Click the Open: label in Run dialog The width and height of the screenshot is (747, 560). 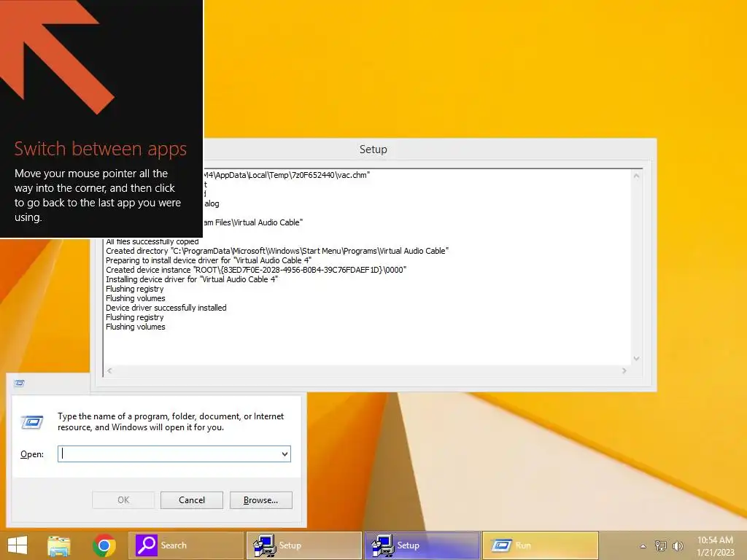(32, 454)
